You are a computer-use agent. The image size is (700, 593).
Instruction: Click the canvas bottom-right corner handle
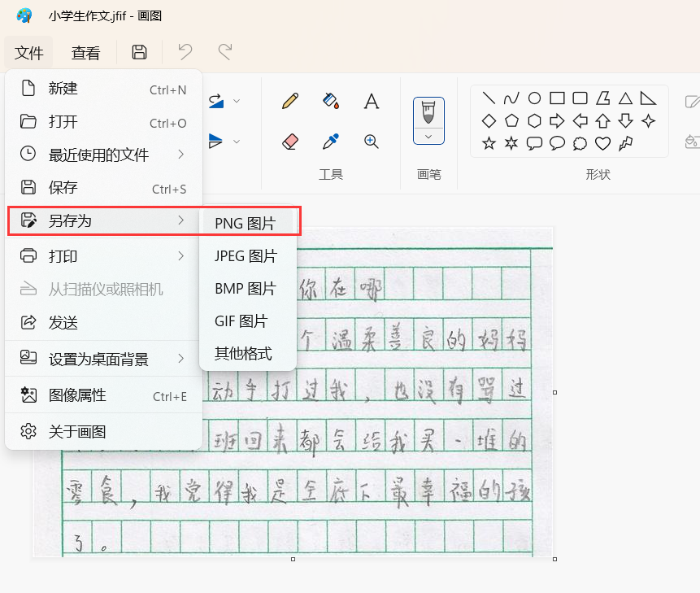point(555,559)
